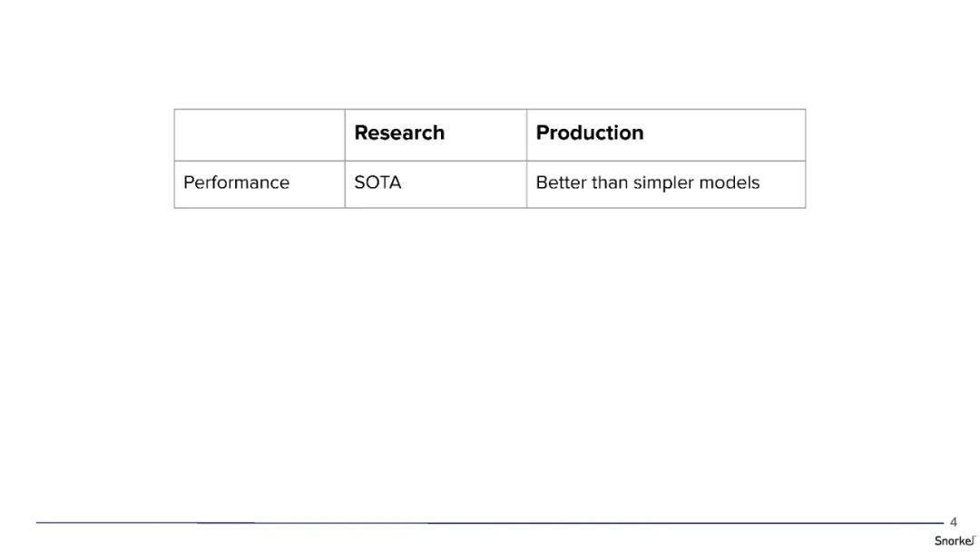Screen dimensions: 980x552
Task: Click the letter P in Production header
Action: (x=543, y=133)
